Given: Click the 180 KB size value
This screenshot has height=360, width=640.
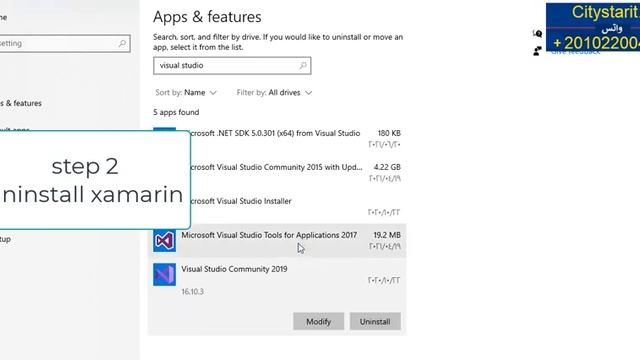Looking at the screenshot, I should click(389, 133).
